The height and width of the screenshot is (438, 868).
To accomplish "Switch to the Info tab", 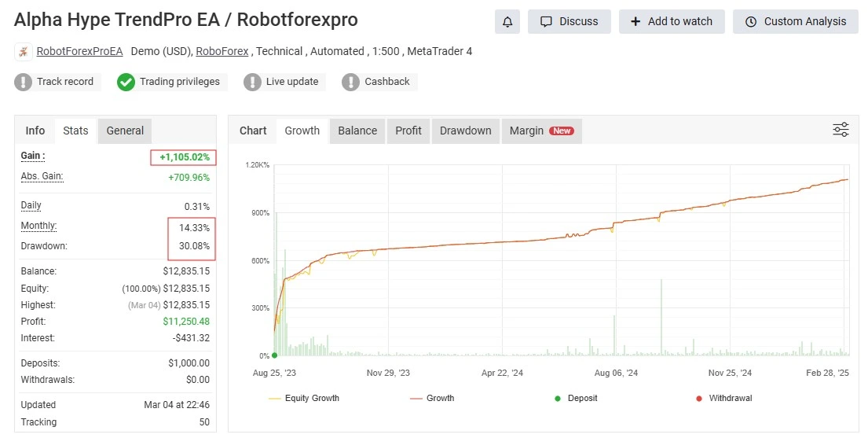I will point(35,131).
